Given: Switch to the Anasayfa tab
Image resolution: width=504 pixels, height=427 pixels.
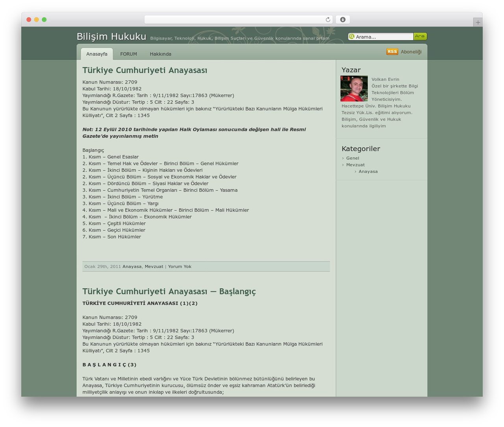Looking at the screenshot, I should pyautogui.click(x=97, y=54).
